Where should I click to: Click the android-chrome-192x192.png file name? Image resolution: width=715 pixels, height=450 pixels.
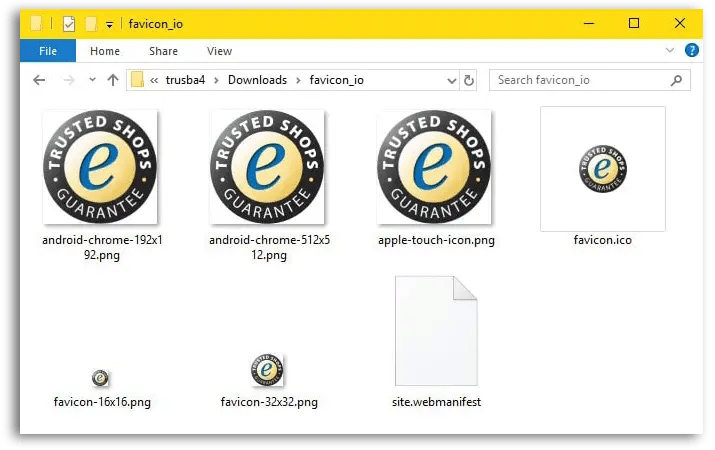pyautogui.click(x=102, y=247)
